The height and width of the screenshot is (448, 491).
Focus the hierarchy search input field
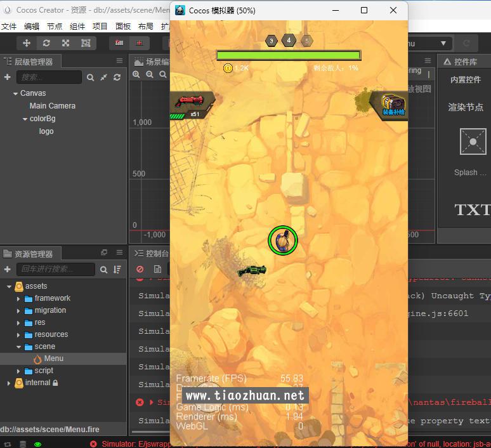[x=49, y=77]
